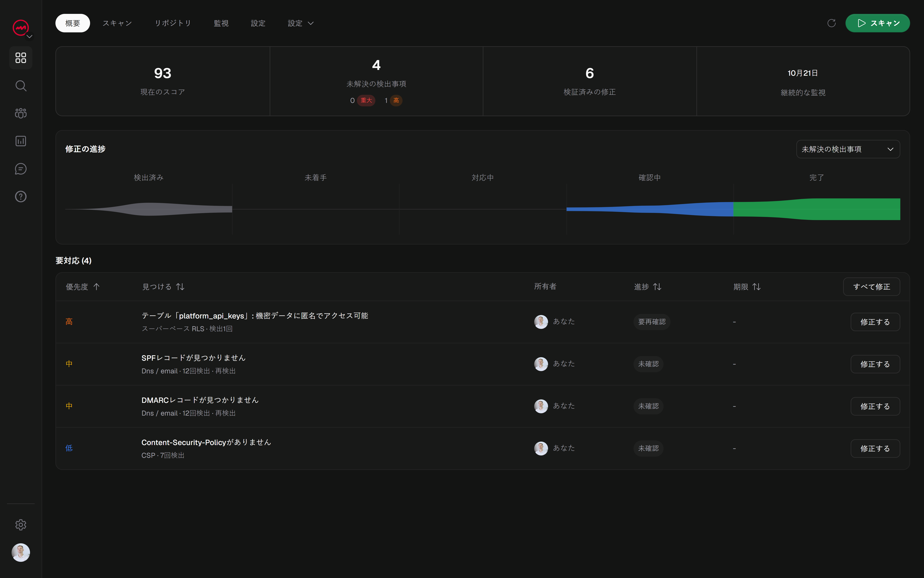Sort by 見つける column arrows
924x578 pixels.
tap(180, 287)
